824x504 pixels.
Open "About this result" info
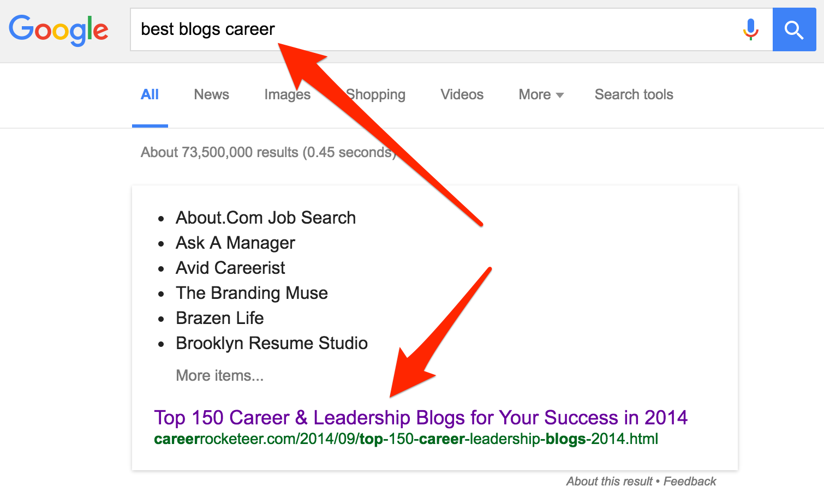[609, 481]
